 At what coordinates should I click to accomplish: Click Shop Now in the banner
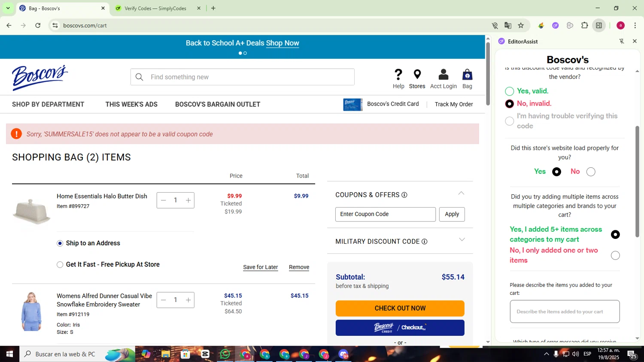point(283,43)
